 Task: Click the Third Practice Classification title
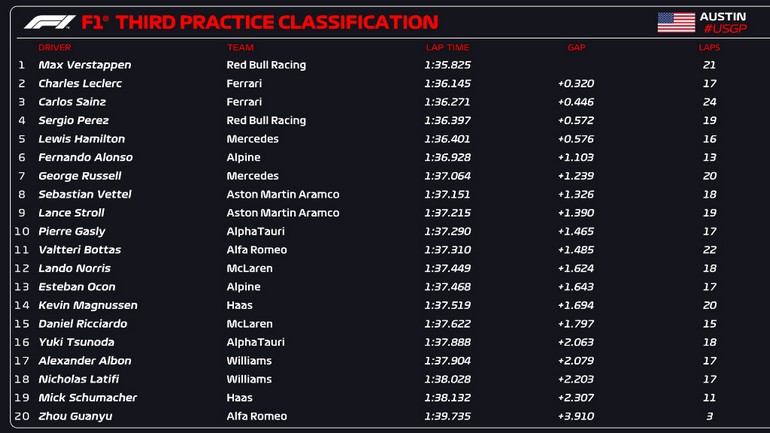tap(259, 22)
